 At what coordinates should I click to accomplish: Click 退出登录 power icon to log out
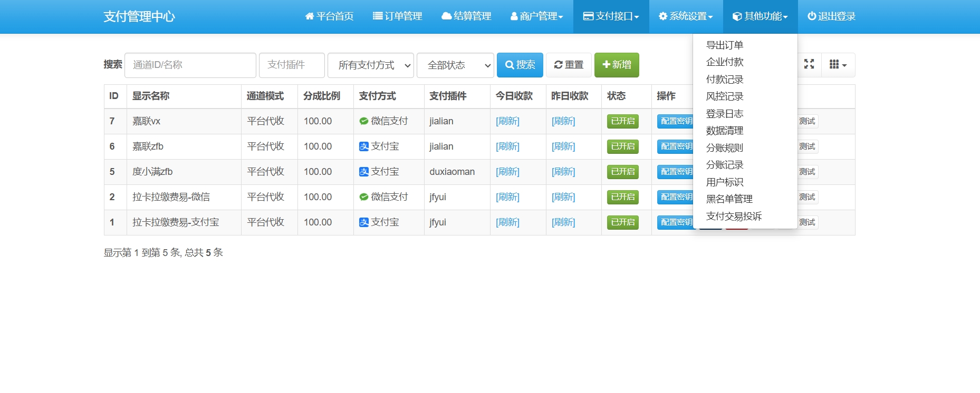(x=831, y=16)
